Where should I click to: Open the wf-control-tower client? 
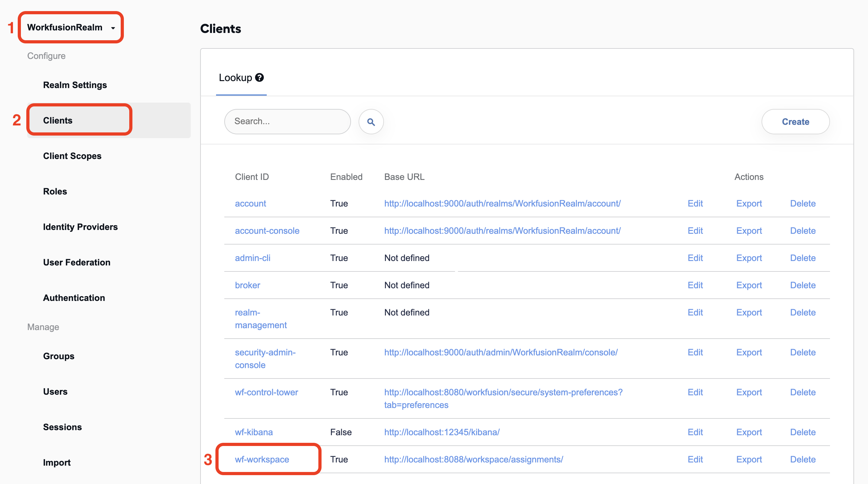[x=266, y=392]
